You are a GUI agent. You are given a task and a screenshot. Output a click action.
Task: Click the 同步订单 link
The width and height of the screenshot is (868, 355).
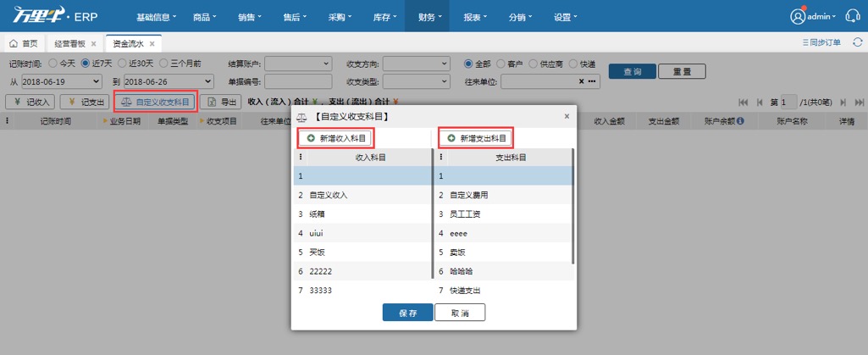[821, 42]
